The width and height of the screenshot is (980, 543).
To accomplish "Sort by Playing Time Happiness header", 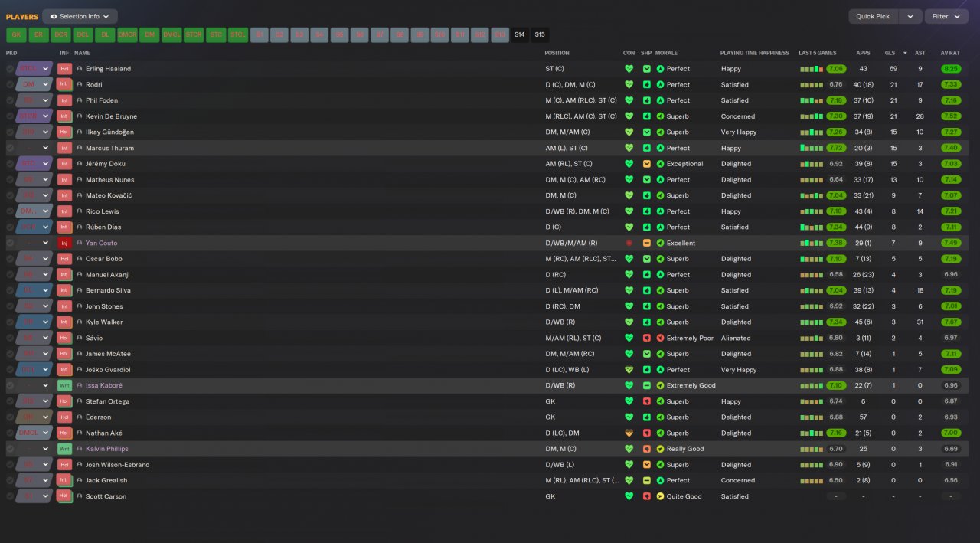I will pos(754,53).
